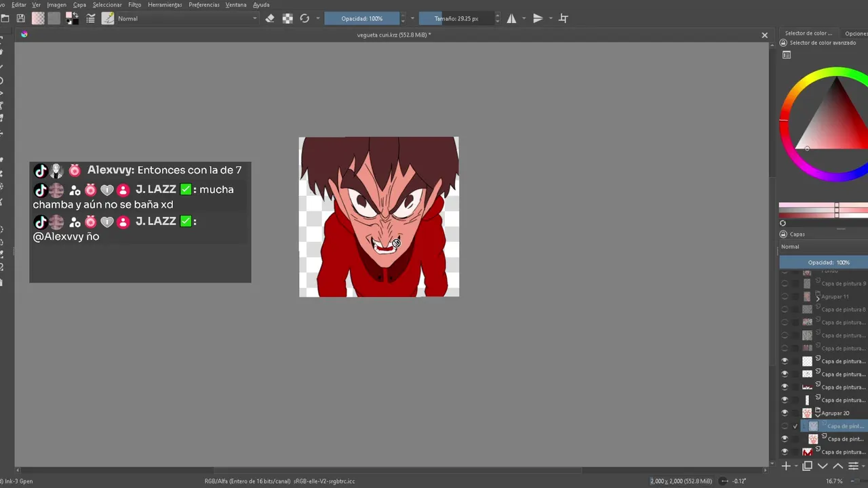Select the Agrupar 20 layer name
The width and height of the screenshot is (868, 488).
click(x=835, y=413)
